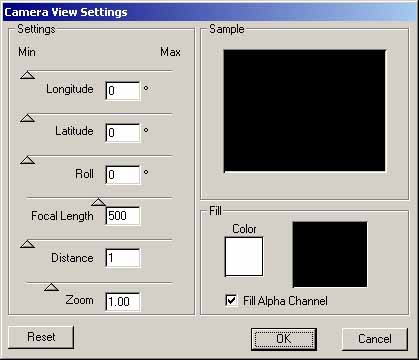The width and height of the screenshot is (419, 360).
Task: Click the Distance slider triangle handle
Action: click(27, 244)
